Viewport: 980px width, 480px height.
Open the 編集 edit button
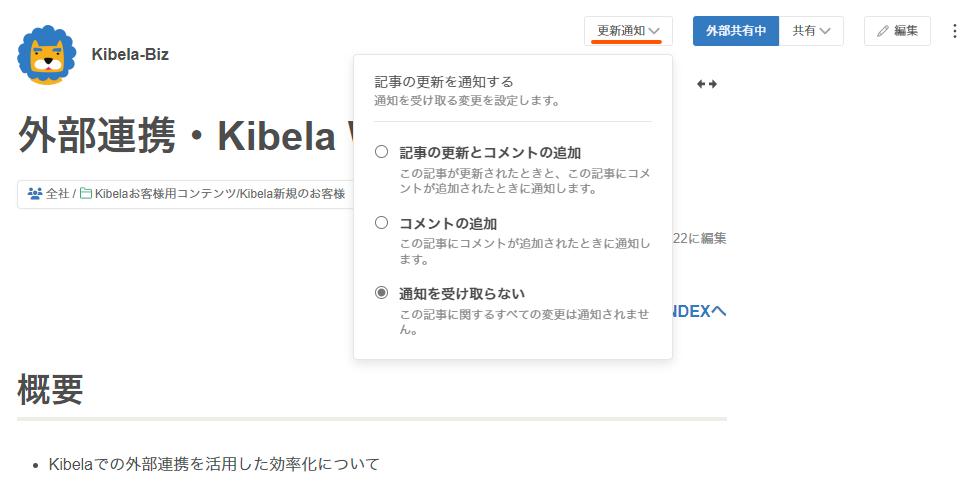pos(898,31)
